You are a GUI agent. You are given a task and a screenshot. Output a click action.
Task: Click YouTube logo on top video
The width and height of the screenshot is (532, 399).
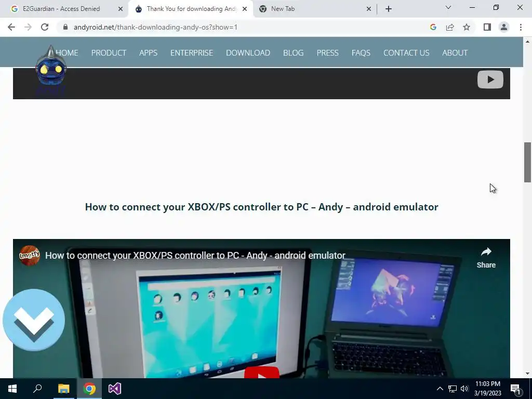pyautogui.click(x=490, y=79)
